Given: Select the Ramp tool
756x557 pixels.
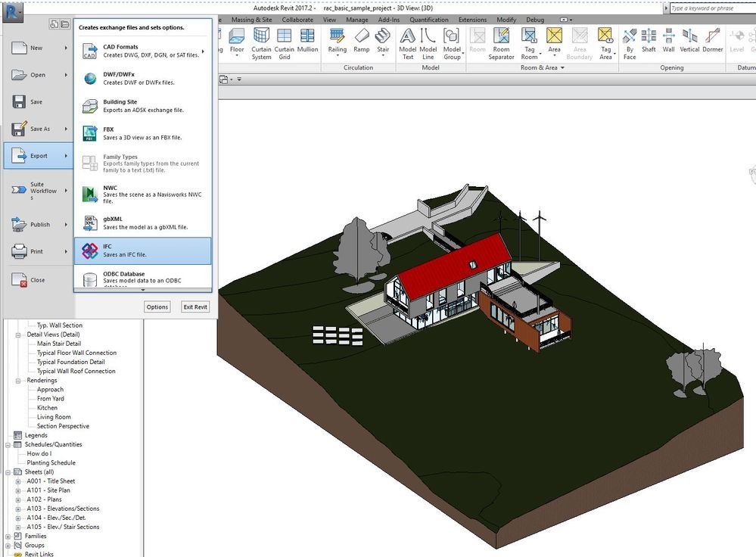Looking at the screenshot, I should (362, 41).
